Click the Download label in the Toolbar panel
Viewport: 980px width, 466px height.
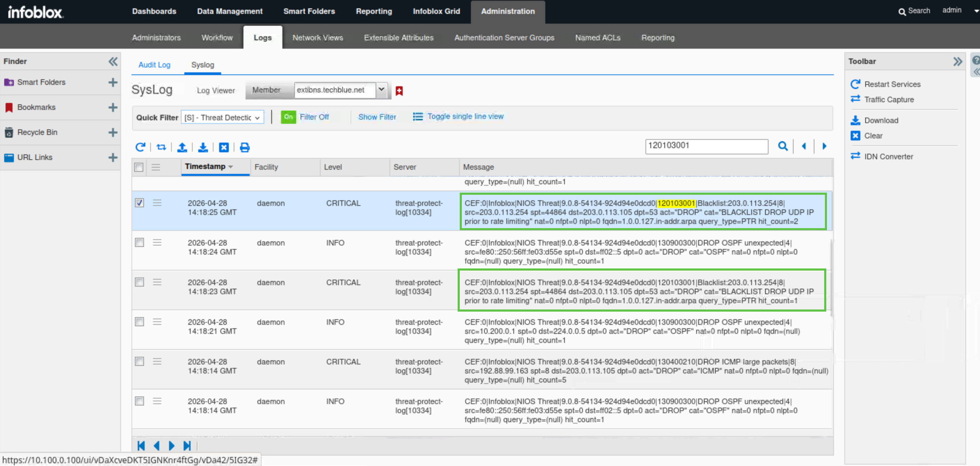point(881,120)
